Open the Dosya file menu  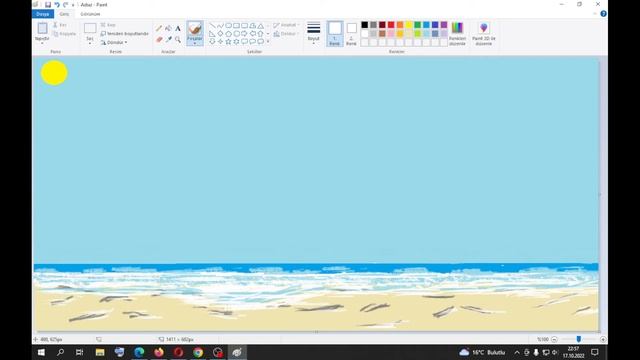click(x=43, y=14)
